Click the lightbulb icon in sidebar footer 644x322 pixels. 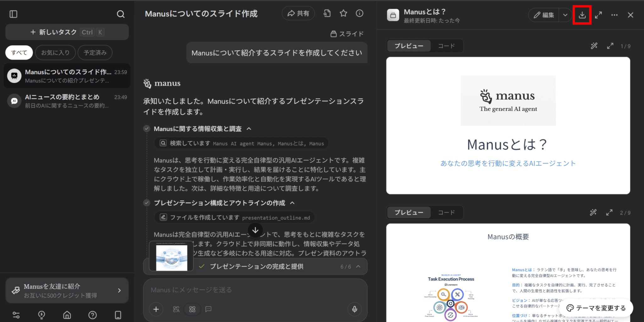42,315
